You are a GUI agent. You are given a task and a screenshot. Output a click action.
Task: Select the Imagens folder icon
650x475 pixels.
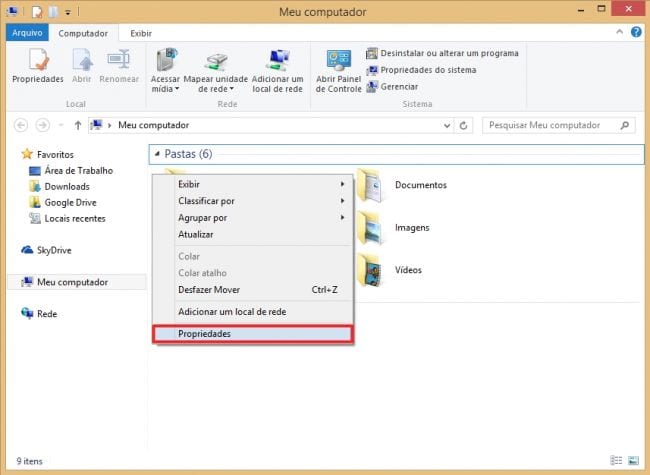369,228
